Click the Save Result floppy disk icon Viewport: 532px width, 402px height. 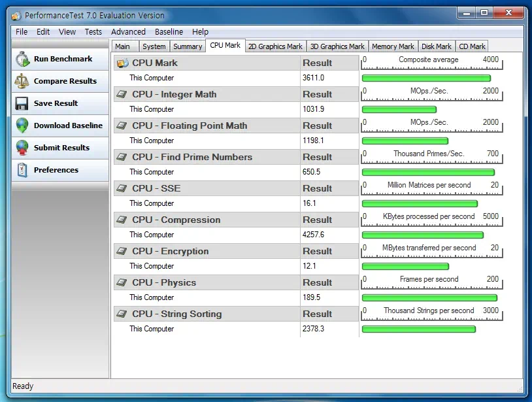(21, 103)
